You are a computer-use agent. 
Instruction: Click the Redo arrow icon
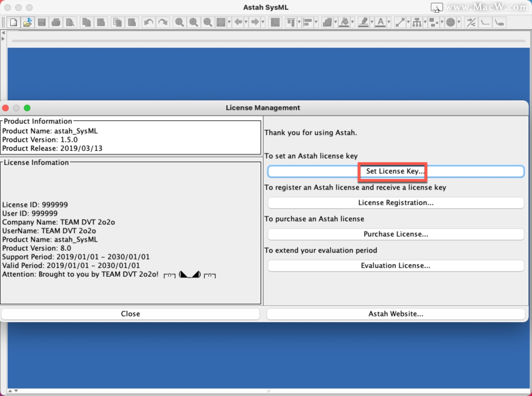(x=163, y=22)
